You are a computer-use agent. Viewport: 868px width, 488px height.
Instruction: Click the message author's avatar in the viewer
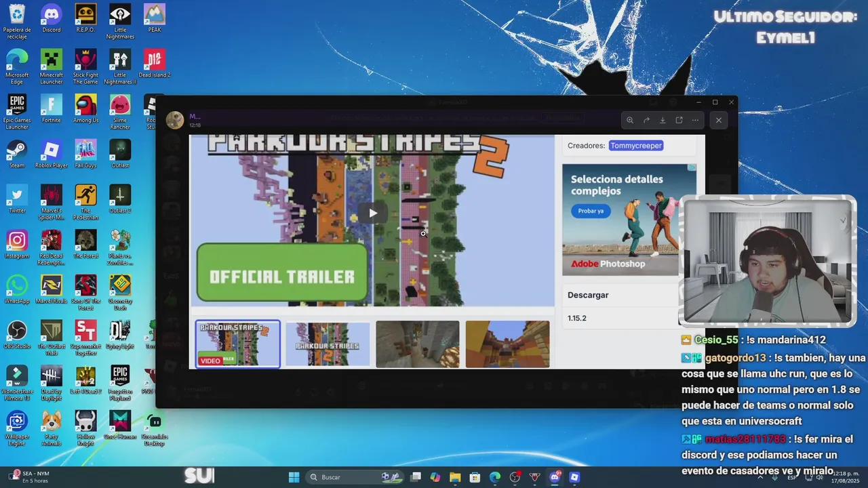175,120
